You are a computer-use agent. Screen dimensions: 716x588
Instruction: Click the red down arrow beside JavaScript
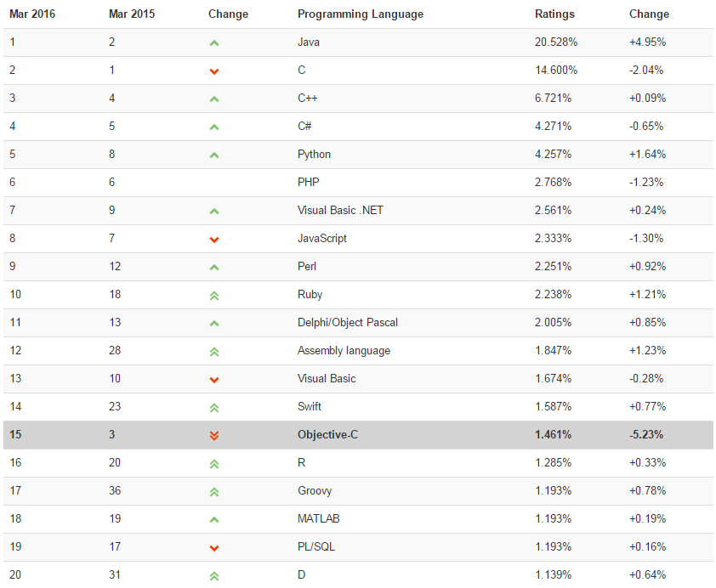[x=214, y=239]
